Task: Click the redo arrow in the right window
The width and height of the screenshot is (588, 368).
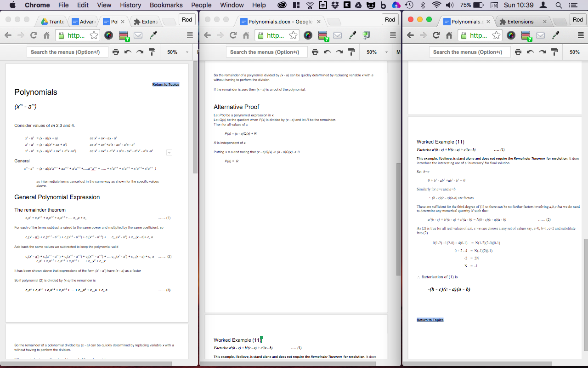Action: 542,52
